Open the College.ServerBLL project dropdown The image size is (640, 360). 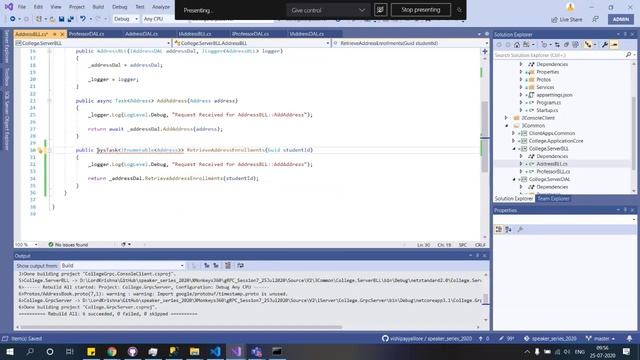[x=93, y=43]
